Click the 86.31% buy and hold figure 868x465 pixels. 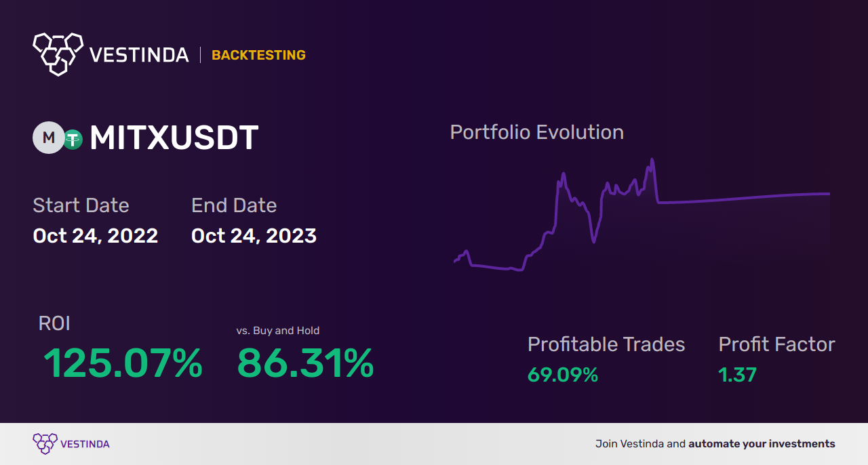point(305,363)
